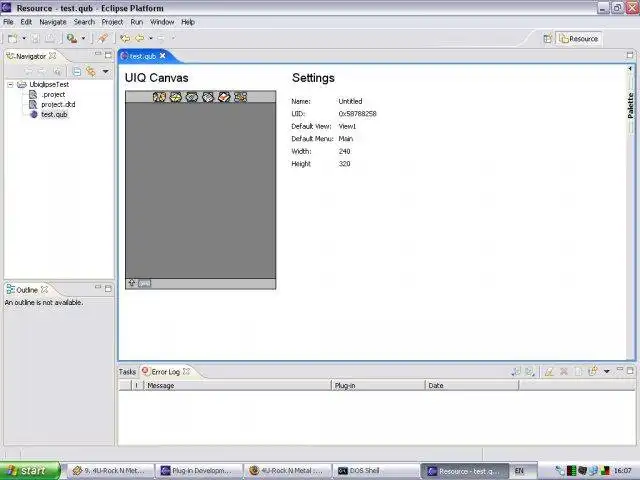Click the Clear Log Viewer icon
Image resolution: width=640 pixels, height=480 pixels.
pos(549,372)
